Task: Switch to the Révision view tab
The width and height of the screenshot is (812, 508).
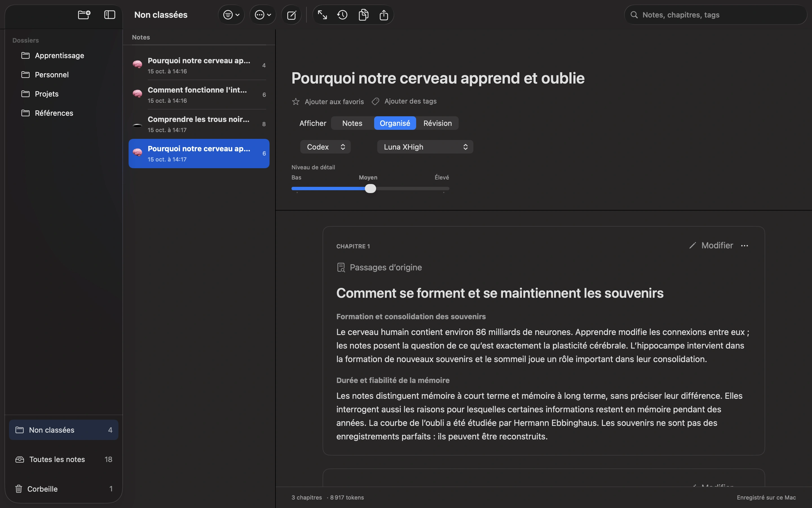Action: 438,123
